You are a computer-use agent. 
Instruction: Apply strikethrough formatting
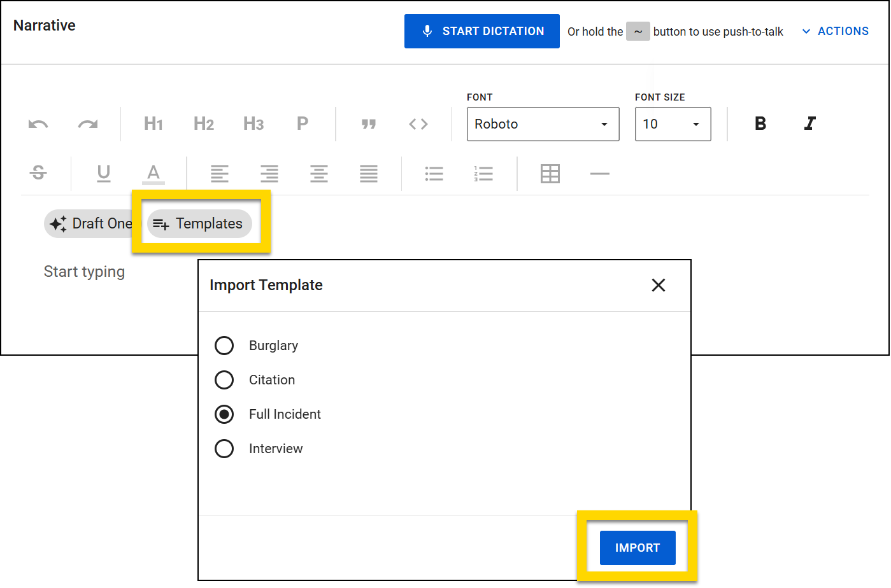(38, 172)
